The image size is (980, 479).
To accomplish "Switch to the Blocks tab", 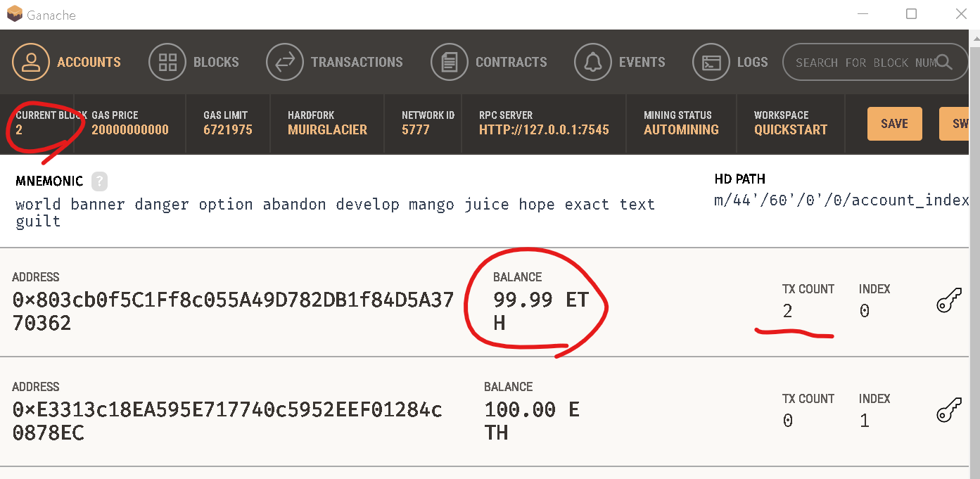I will coord(194,62).
